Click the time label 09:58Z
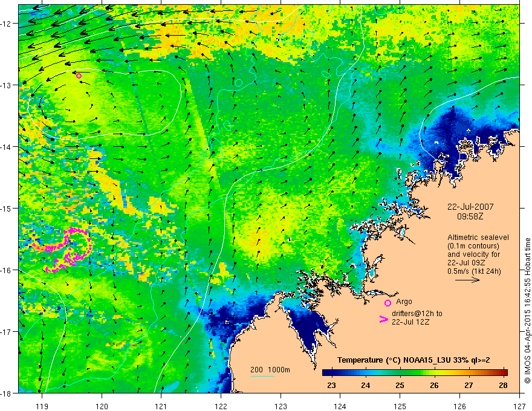 pyautogui.click(x=470, y=216)
